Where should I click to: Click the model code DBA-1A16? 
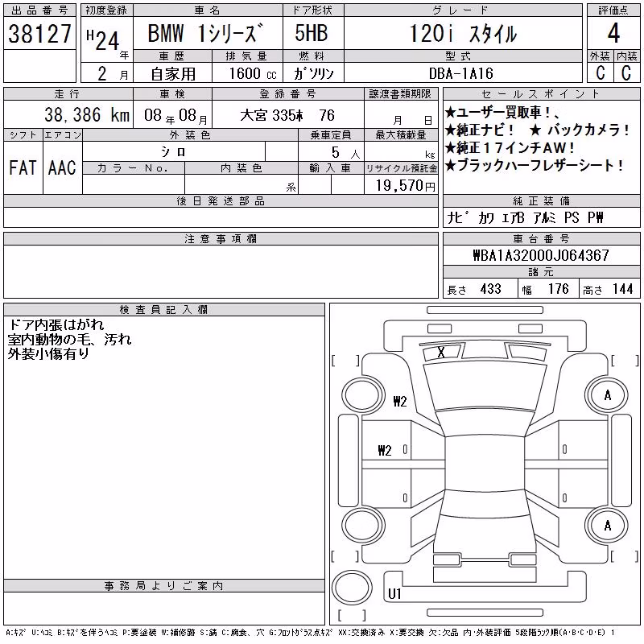pos(460,73)
